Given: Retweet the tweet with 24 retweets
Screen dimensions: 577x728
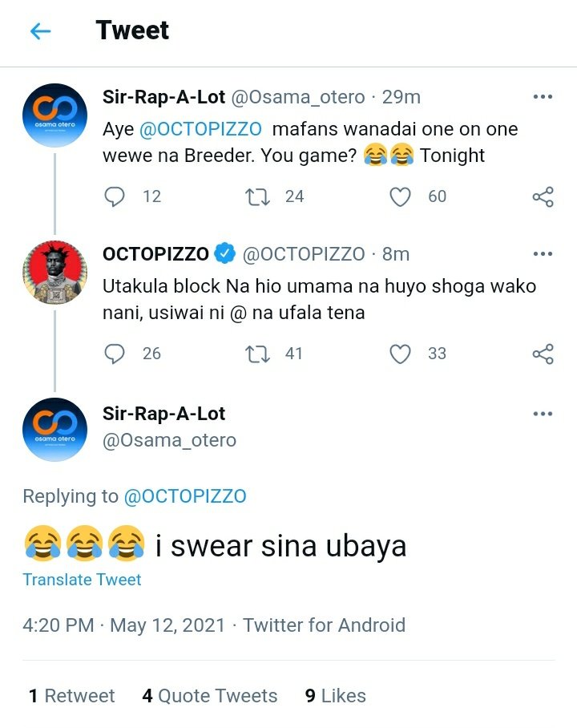Looking at the screenshot, I should coord(257,197).
